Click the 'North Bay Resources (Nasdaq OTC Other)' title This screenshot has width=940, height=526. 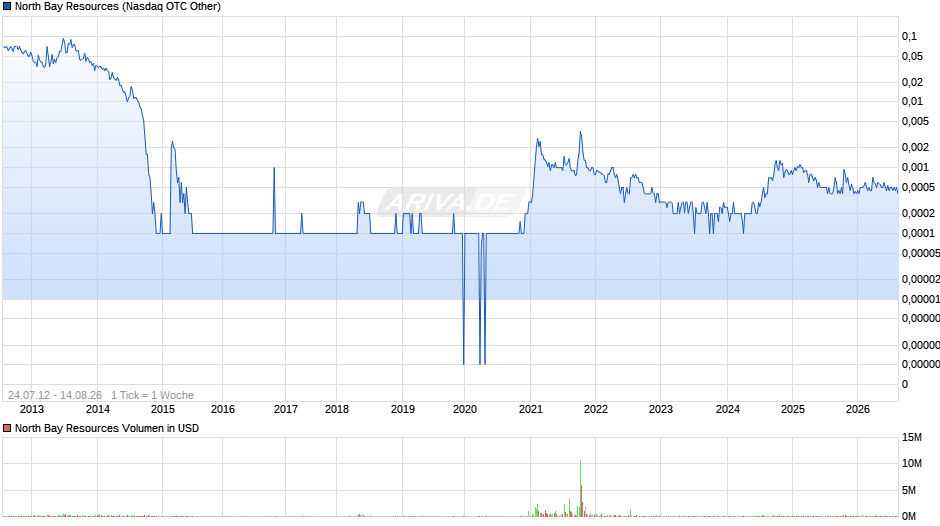tap(118, 7)
